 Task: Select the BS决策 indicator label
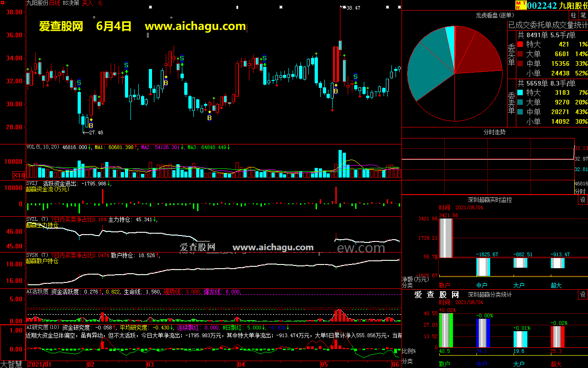coord(71,3)
